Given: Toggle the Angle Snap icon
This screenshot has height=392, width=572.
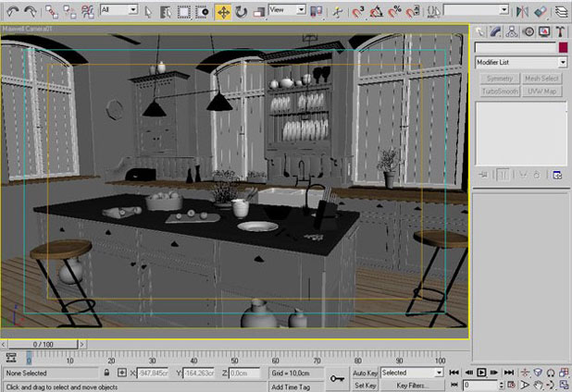Looking at the screenshot, I should (376, 12).
